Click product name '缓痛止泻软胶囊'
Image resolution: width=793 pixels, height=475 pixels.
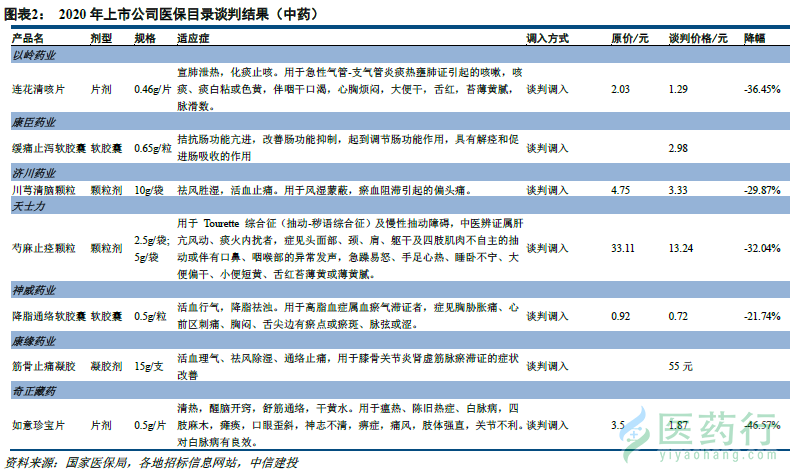tap(49, 148)
